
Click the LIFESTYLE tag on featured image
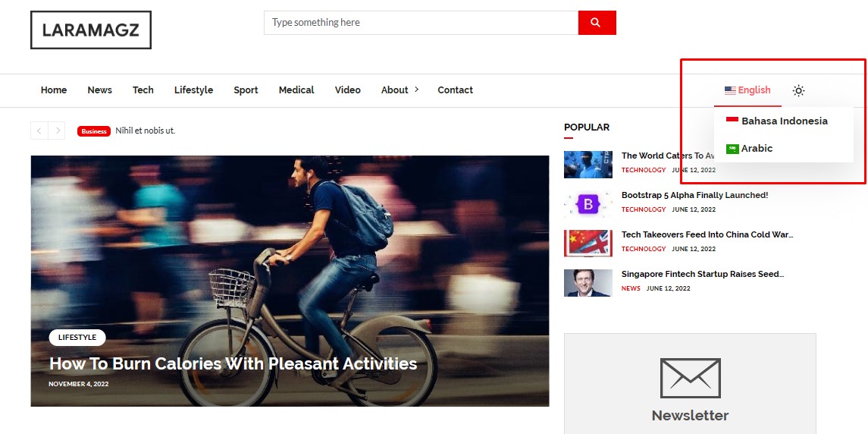(77, 338)
